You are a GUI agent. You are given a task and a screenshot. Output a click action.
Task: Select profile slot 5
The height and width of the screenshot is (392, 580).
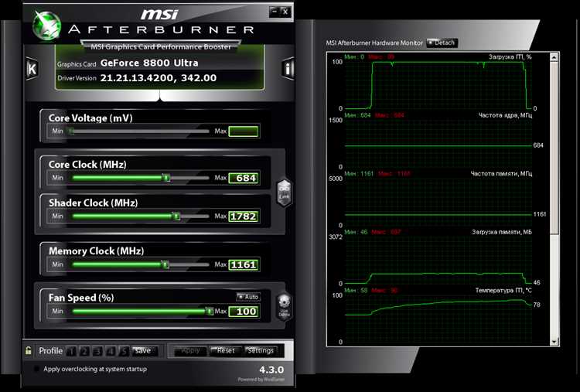click(124, 351)
